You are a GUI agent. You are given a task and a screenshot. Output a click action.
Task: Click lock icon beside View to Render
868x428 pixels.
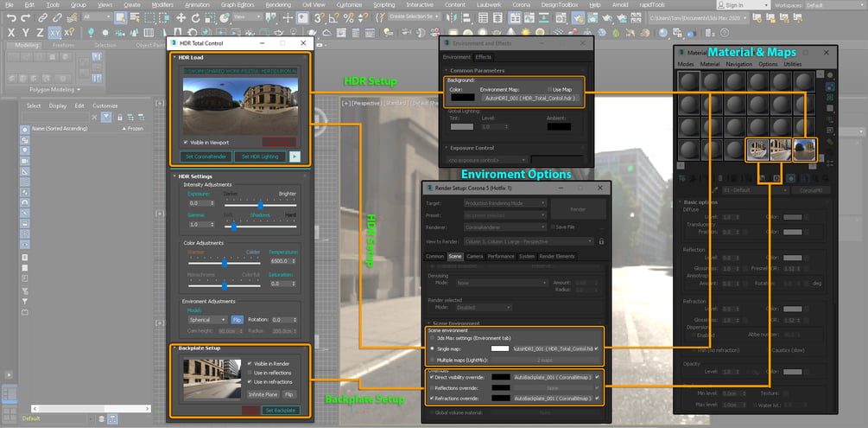tap(601, 242)
